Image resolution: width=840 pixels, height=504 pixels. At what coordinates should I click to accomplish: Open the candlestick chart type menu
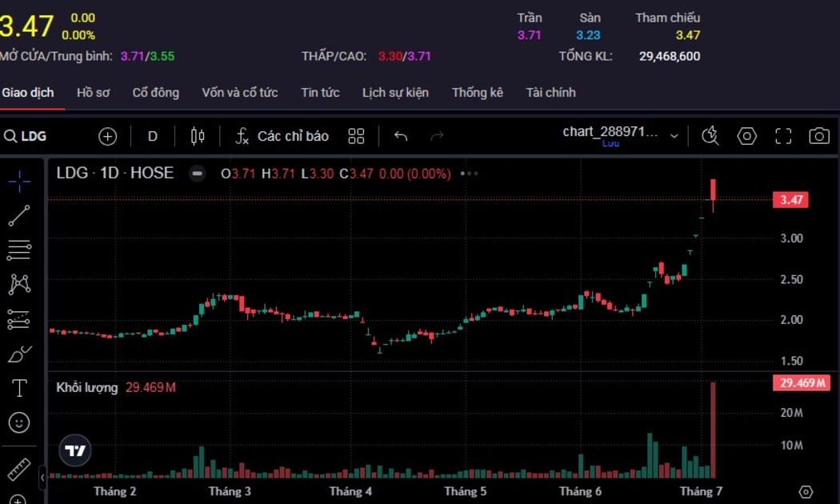[x=198, y=136]
